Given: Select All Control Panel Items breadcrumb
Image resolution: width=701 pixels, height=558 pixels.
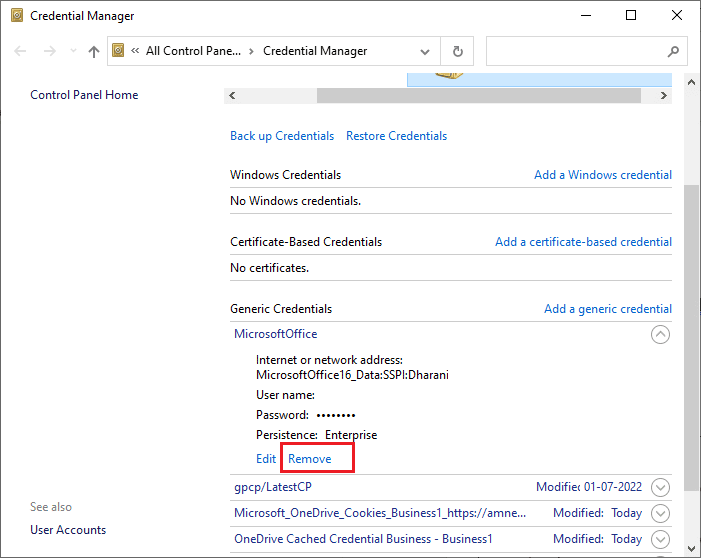Looking at the screenshot, I should (193, 51).
